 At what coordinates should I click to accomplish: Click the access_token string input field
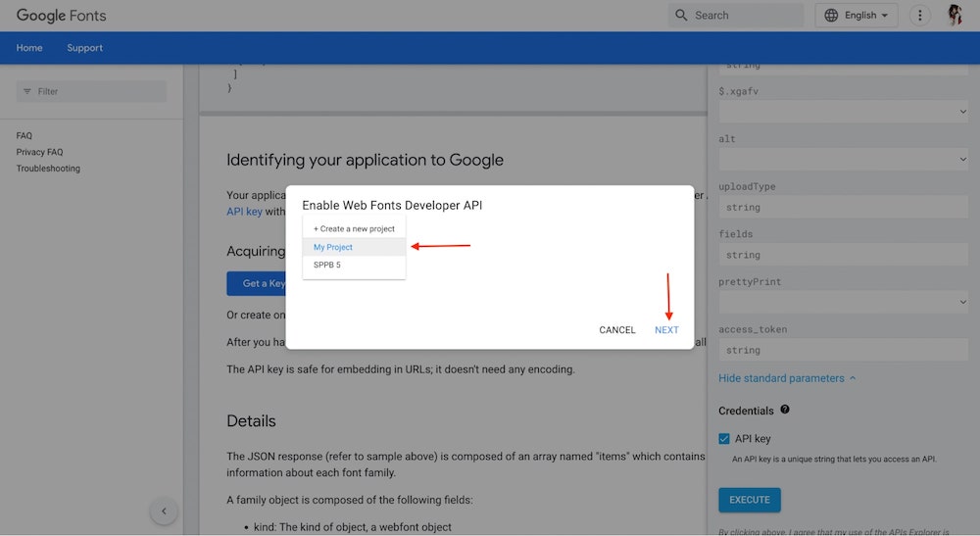pos(843,350)
